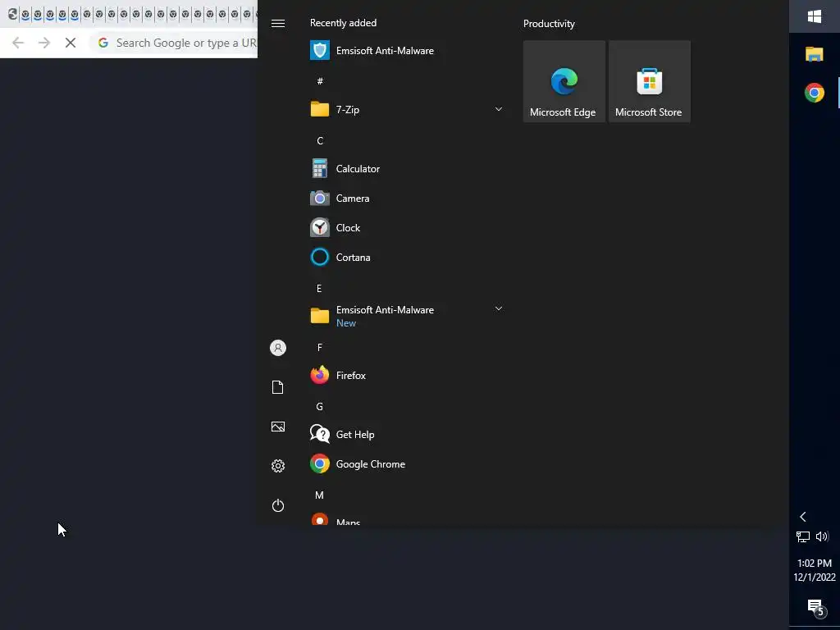The width and height of the screenshot is (840, 630).
Task: Open the network status tray icon
Action: pyautogui.click(x=802, y=536)
